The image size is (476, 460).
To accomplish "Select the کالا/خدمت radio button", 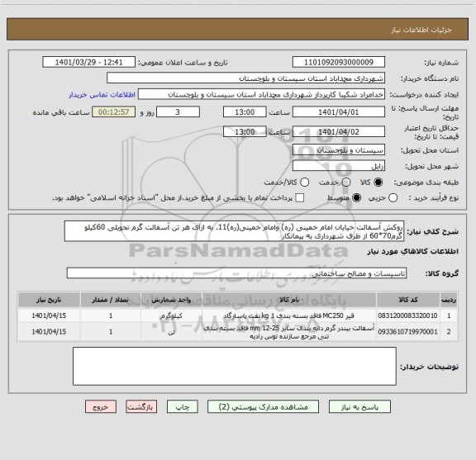I will click(304, 183).
